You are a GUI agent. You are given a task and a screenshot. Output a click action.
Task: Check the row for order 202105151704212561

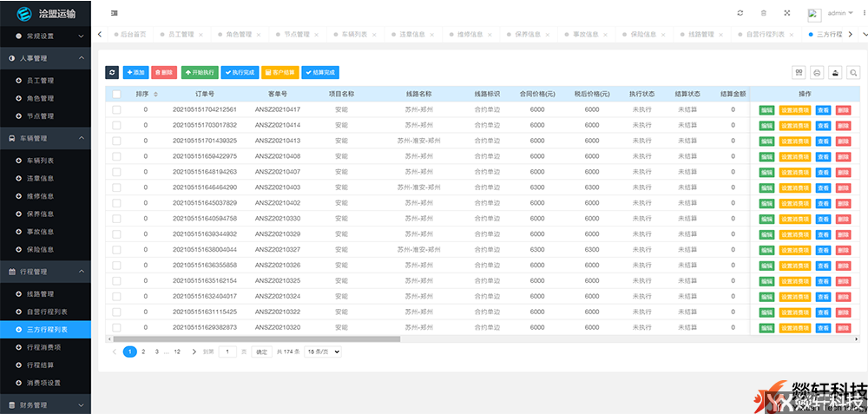(x=116, y=109)
